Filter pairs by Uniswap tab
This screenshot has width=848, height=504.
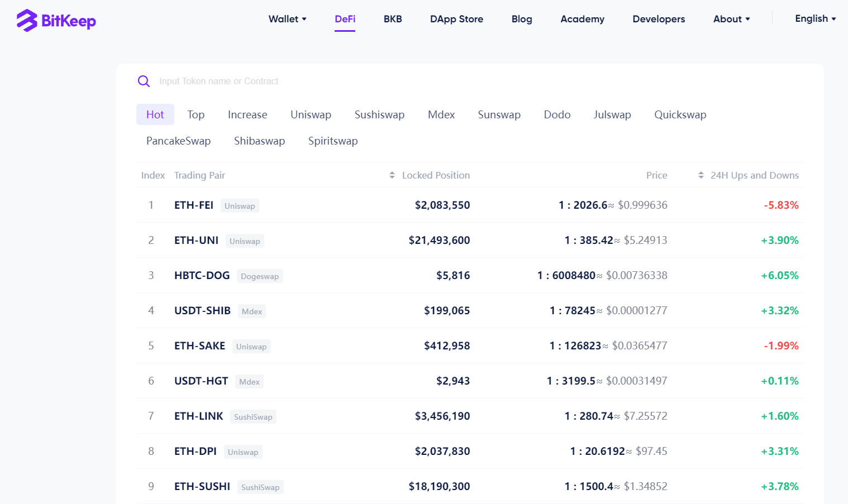[x=311, y=114]
